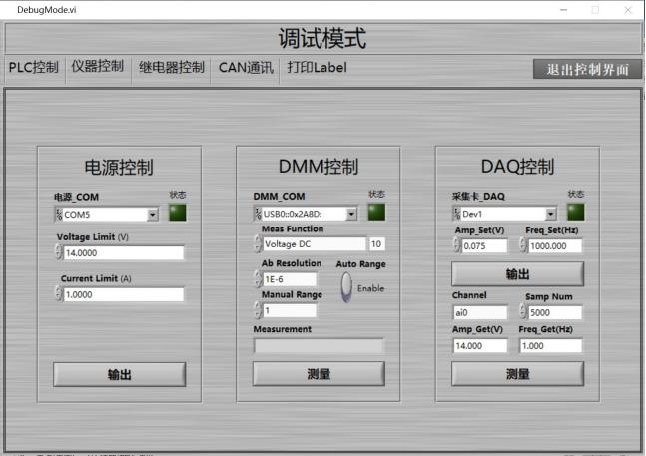Open the 电源_COM port dropdown
This screenshot has width=646, height=456.
tap(152, 214)
